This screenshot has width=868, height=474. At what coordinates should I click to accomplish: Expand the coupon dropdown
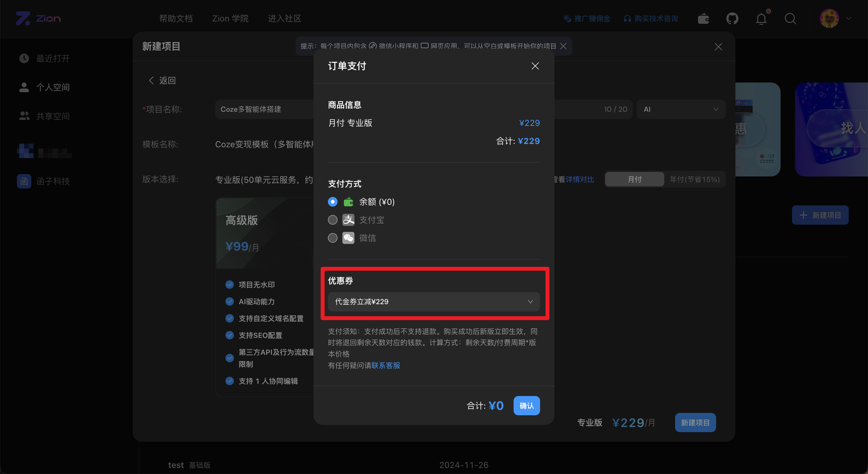click(x=434, y=302)
